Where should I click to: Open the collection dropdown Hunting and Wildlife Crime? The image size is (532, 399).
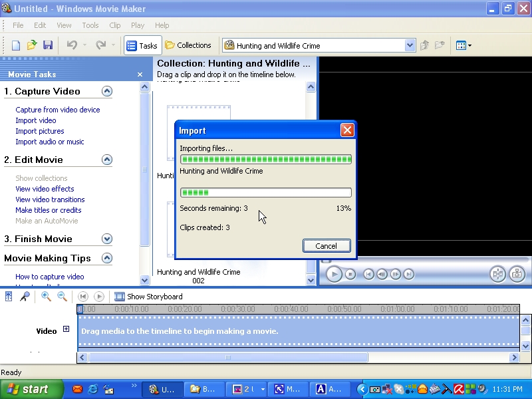410,45
